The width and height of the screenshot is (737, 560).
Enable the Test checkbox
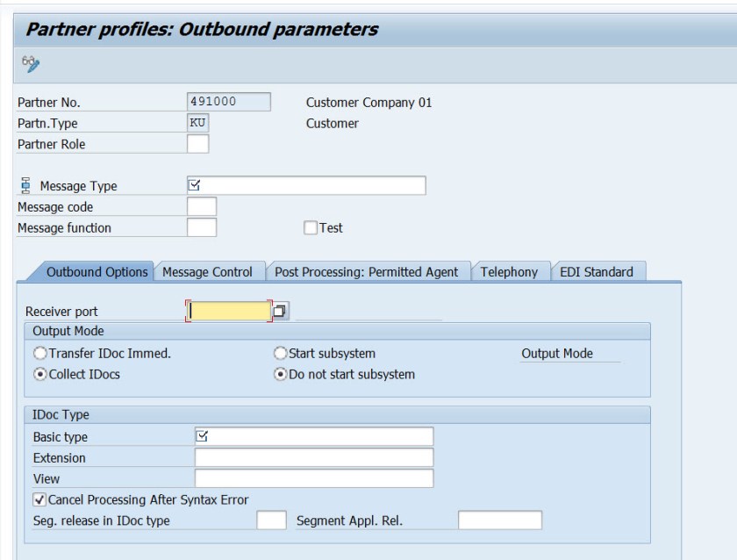coord(310,228)
